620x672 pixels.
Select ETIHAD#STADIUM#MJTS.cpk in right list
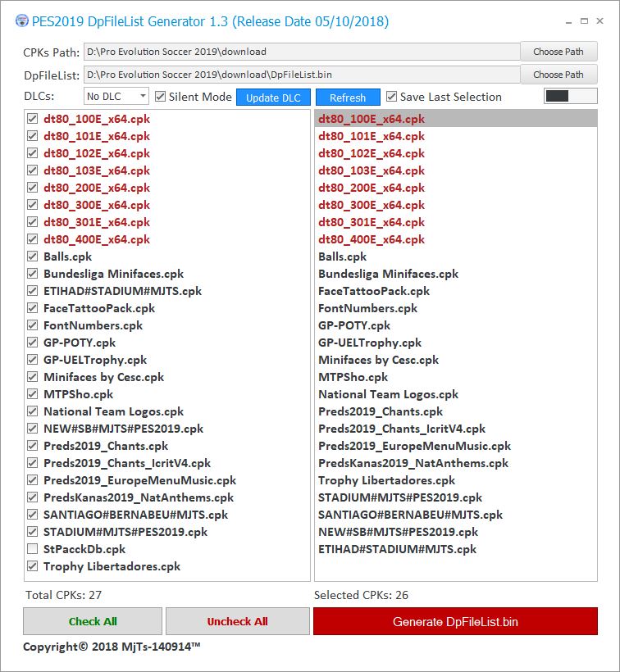click(456, 548)
